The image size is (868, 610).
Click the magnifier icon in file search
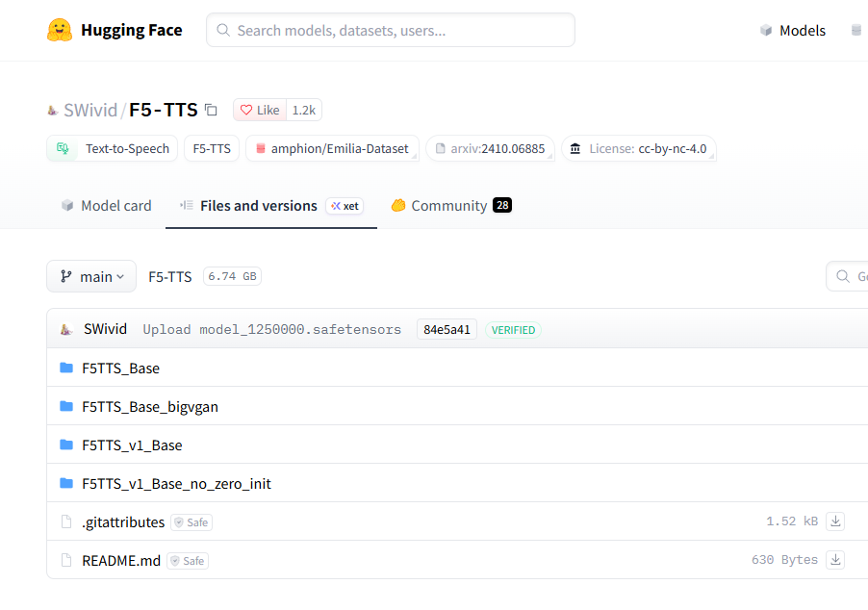tap(843, 276)
